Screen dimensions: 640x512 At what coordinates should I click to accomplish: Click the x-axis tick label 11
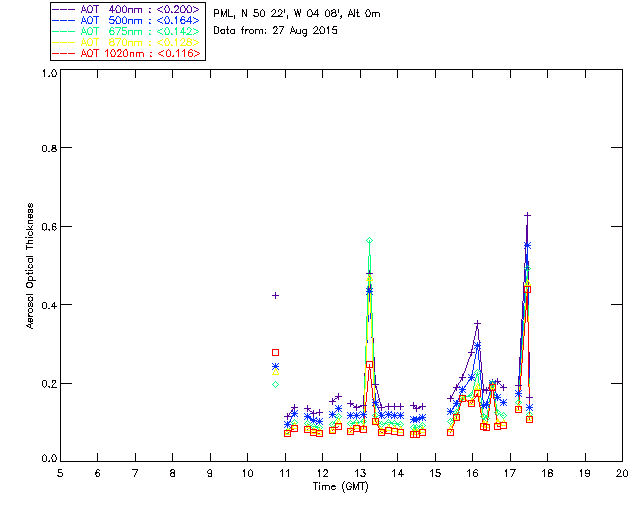tap(285, 473)
